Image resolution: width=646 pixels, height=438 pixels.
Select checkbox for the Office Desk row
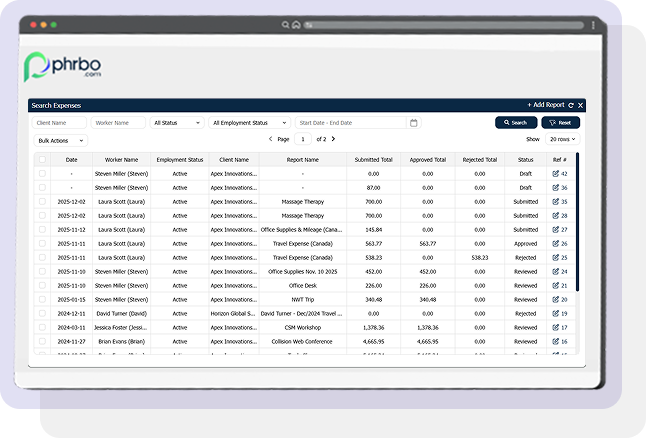42,285
